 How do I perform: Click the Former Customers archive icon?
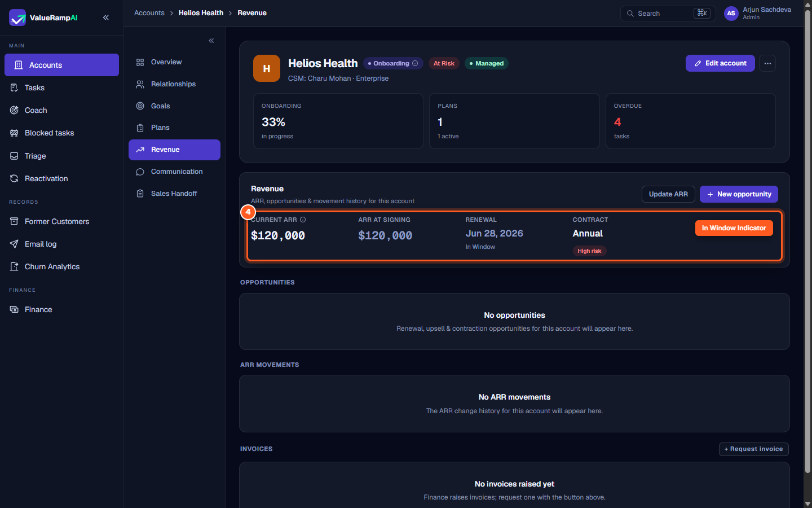(14, 221)
